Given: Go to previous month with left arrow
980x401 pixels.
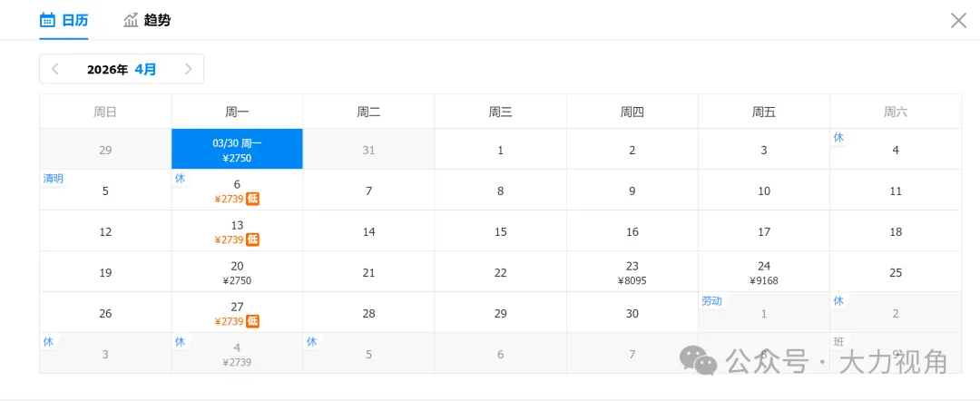Looking at the screenshot, I should tap(55, 69).
